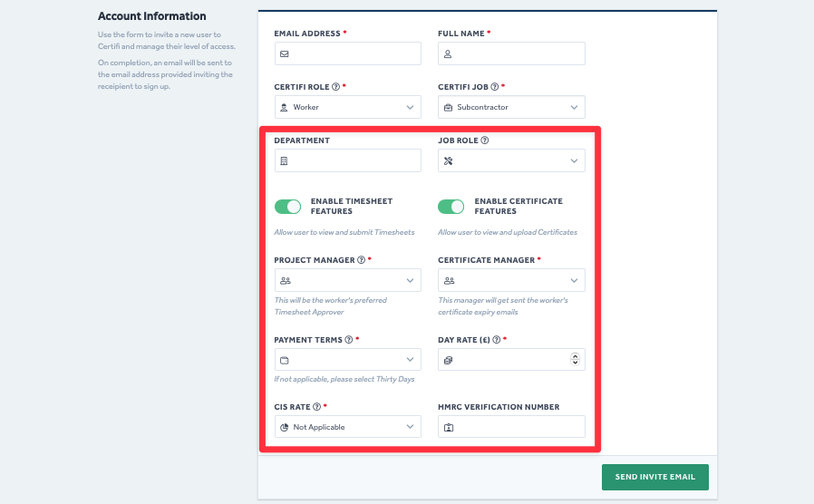The width and height of the screenshot is (814, 504).
Task: Click the building icon in Department field
Action: 284,161
